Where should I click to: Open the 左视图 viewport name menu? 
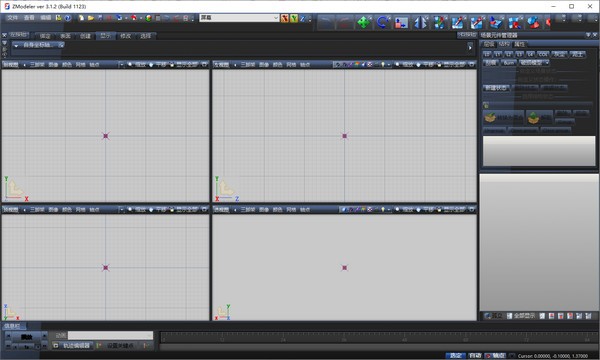pyautogui.click(x=221, y=65)
